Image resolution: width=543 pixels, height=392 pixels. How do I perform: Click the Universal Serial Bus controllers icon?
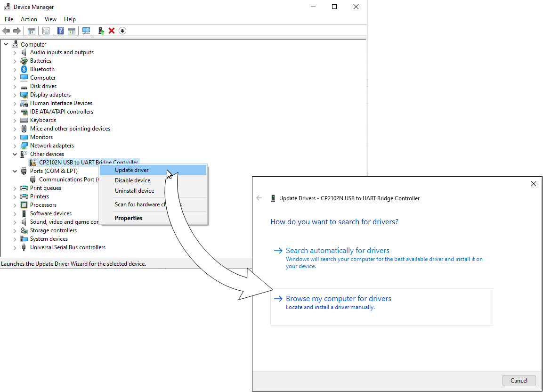coord(24,247)
